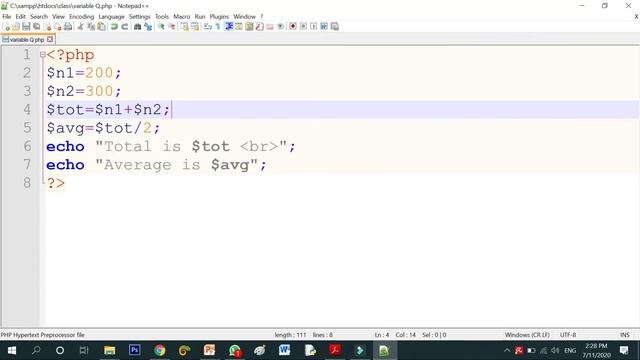Click the macro Playback icon
The image size is (640, 360).
click(313, 27)
